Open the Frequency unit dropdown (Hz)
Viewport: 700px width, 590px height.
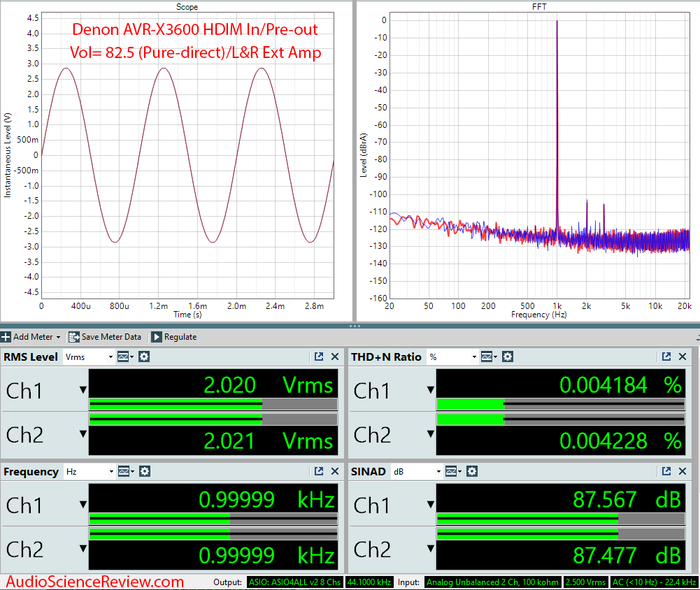tap(90, 472)
